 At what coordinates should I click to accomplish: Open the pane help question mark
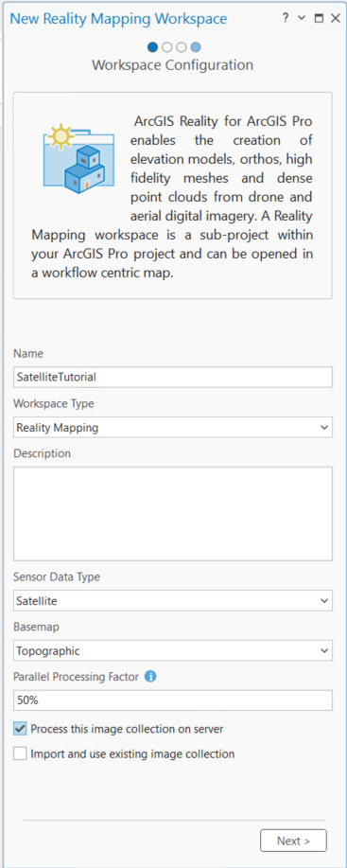coord(286,18)
